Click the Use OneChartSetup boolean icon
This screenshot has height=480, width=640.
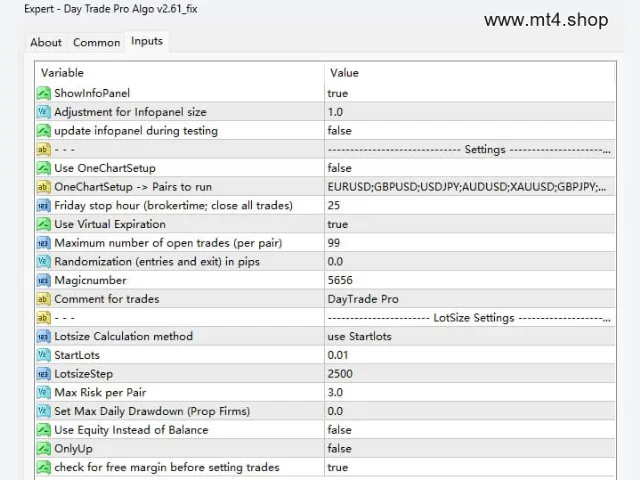pyautogui.click(x=43, y=168)
